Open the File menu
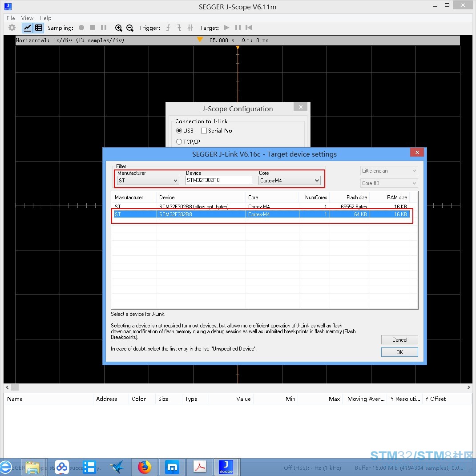This screenshot has width=476, height=476. point(11,18)
